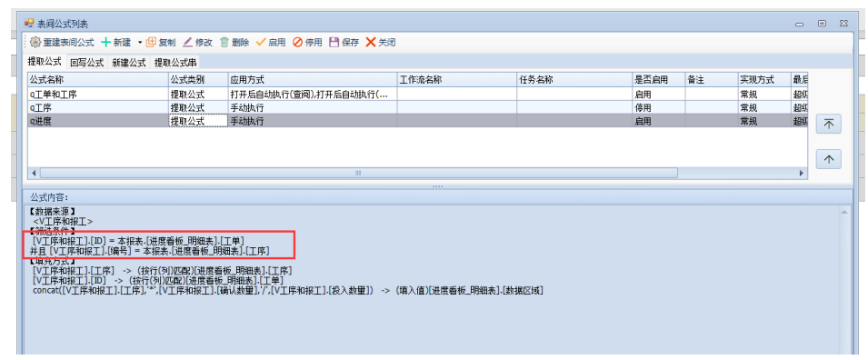868x360 pixels.
Task: Click the 实现方式 column header
Action: [763, 80]
